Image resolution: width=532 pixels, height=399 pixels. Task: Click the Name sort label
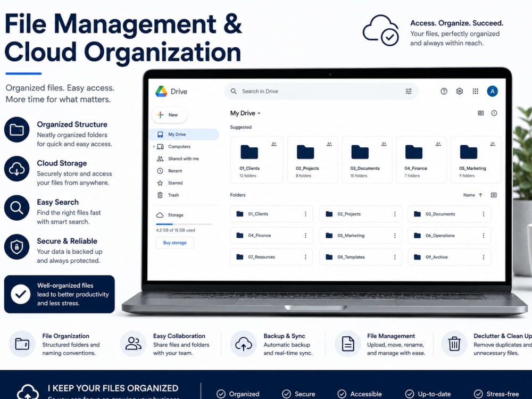(469, 195)
